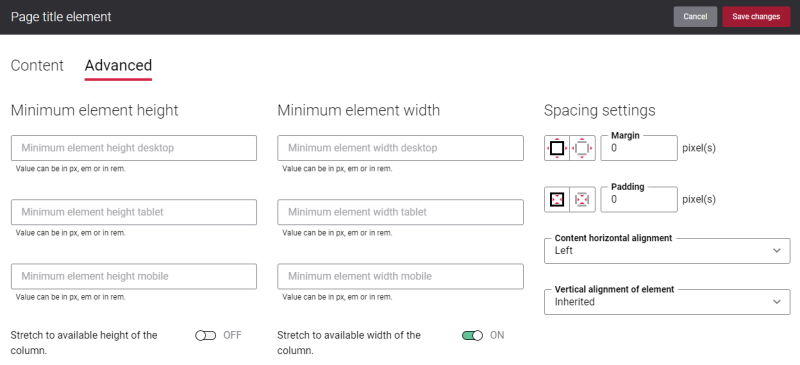Viewport: 800px width, 365px height.
Task: Select uniform margin for all sides icon
Action: click(x=557, y=148)
